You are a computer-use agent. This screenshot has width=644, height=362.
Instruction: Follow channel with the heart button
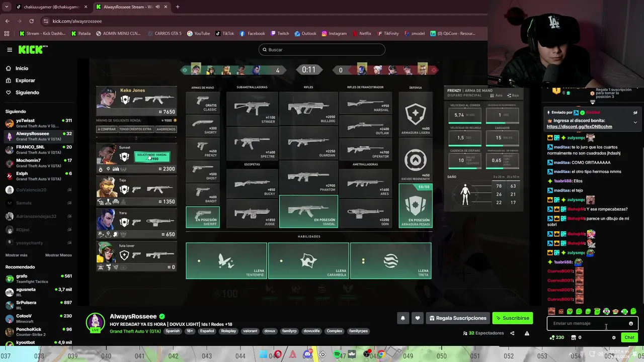coord(417,318)
